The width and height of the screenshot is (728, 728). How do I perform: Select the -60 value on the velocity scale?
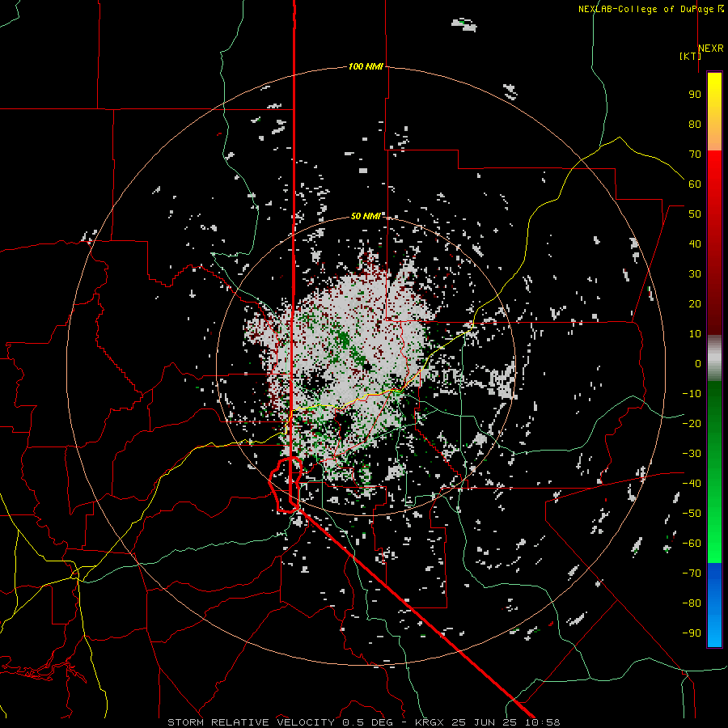(x=692, y=544)
